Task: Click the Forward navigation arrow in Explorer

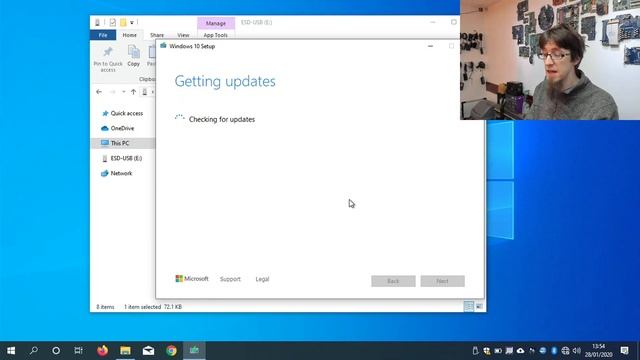Action: tap(113, 92)
